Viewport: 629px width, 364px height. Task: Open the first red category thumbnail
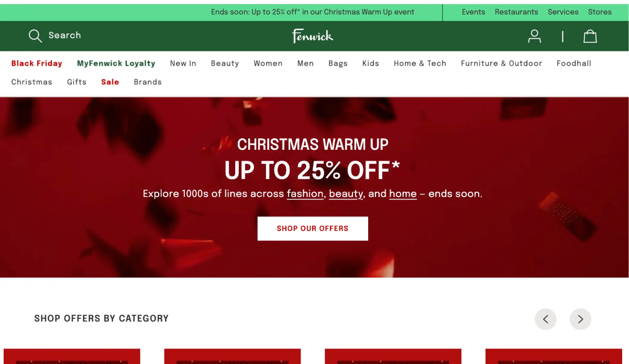coord(72,356)
